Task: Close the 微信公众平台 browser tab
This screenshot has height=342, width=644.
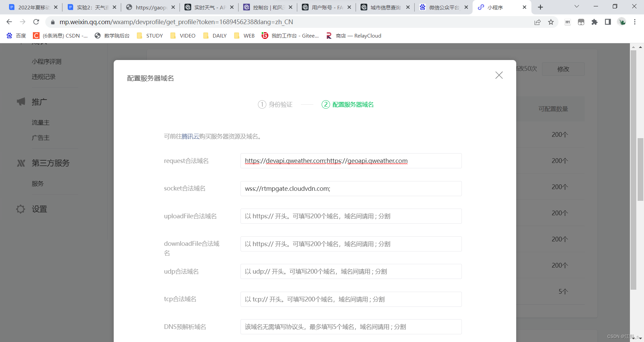Action: (x=466, y=7)
